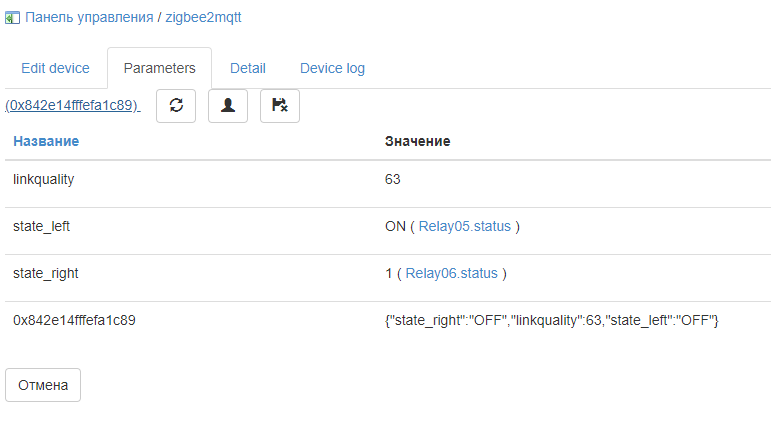The image size is (771, 432).
Task: Click the linkquality parameter name
Action: pyautogui.click(x=44, y=179)
